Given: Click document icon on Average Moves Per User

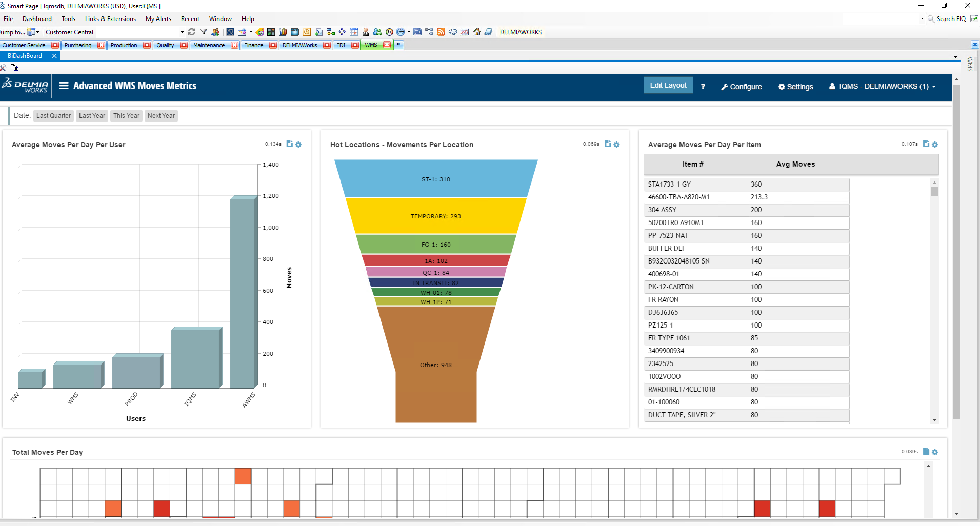Looking at the screenshot, I should [x=290, y=144].
